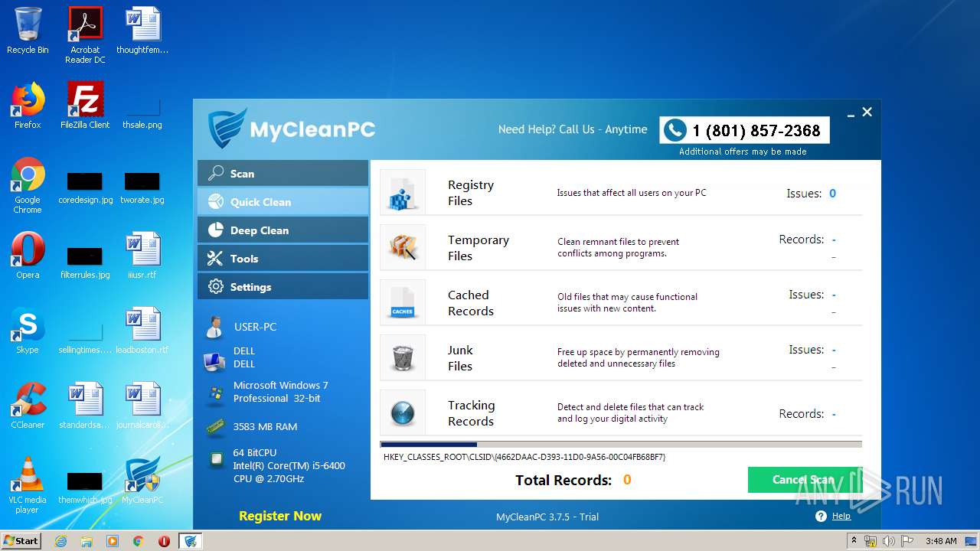Click the Chrome taskbar icon

pos(138,541)
